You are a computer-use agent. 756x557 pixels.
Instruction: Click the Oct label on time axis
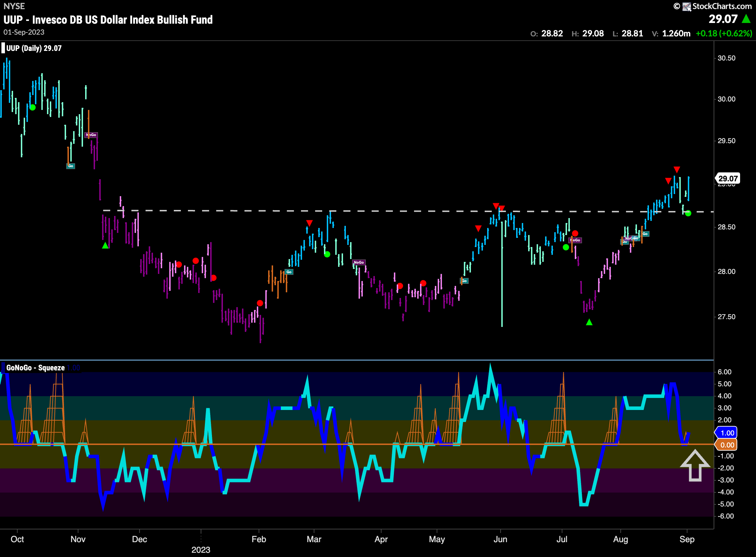pos(17,539)
